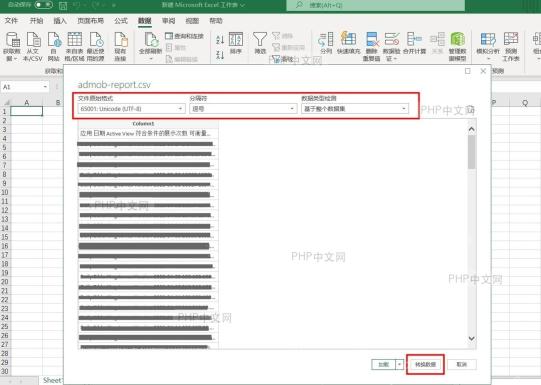Expand the Refresh All (全部刷新) dropdown arrow
The height and width of the screenshot is (385, 541).
point(150,59)
